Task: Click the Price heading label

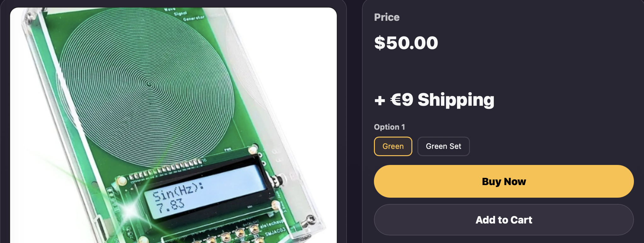Action: (x=387, y=17)
